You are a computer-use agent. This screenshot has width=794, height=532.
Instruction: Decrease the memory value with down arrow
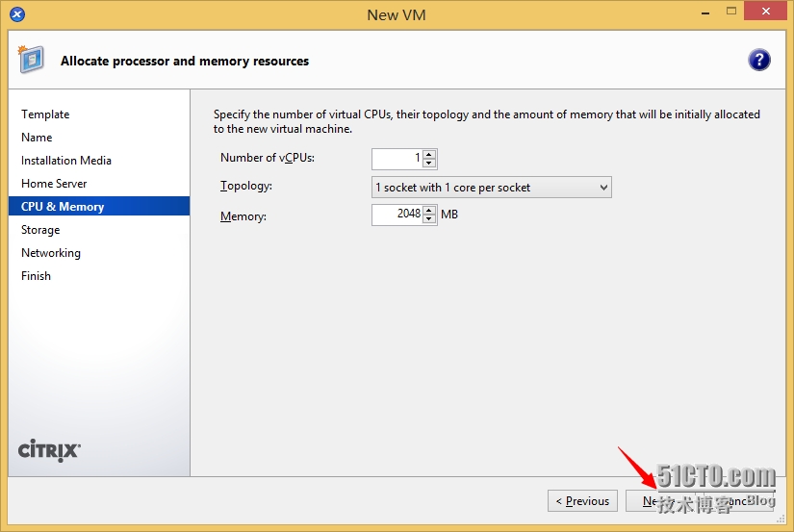[x=429, y=218]
